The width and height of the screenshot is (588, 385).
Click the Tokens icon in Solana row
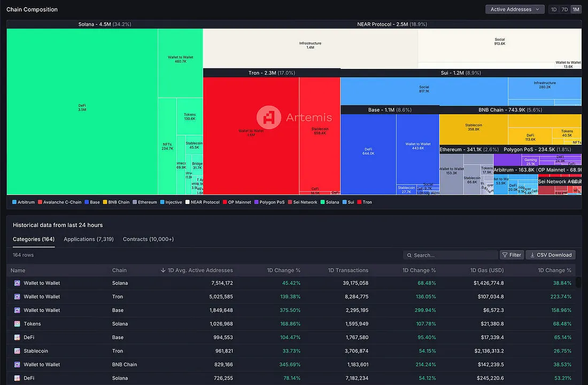pyautogui.click(x=17, y=324)
